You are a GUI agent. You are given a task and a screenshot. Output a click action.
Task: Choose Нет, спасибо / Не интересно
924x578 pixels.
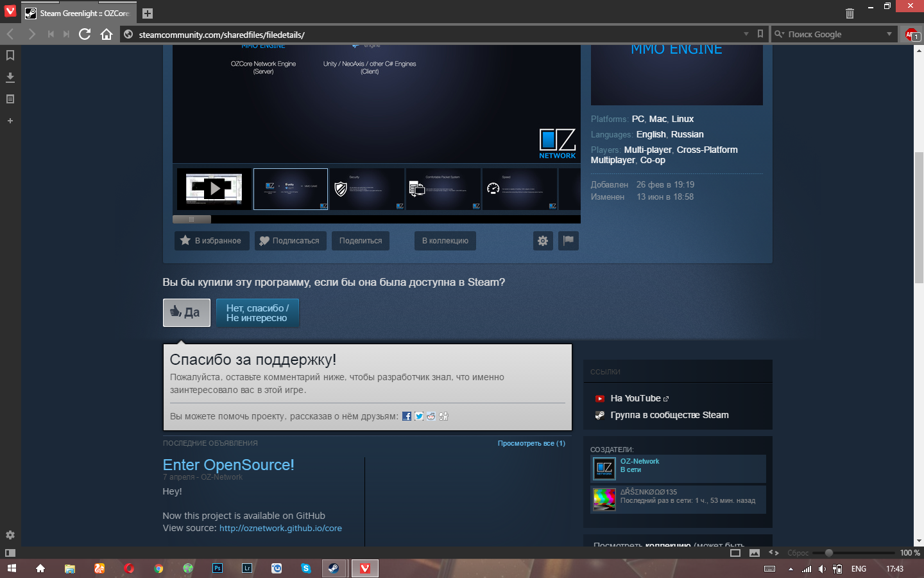(257, 313)
